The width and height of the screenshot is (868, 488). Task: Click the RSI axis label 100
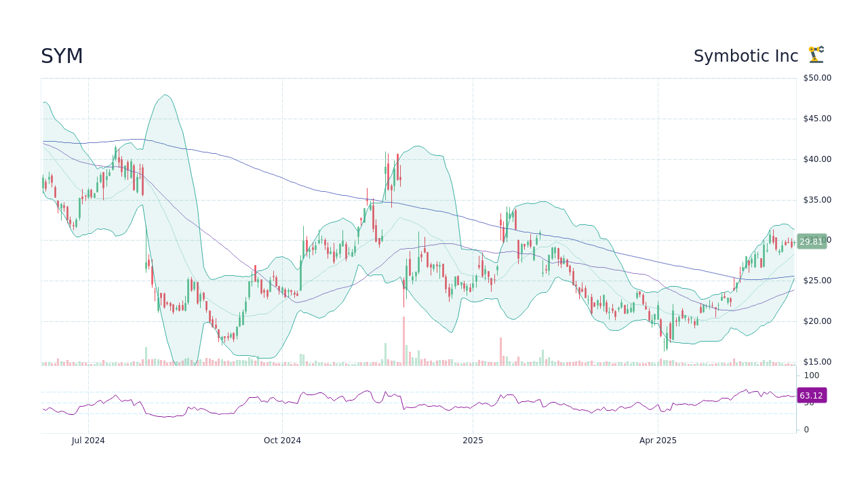tap(812, 375)
